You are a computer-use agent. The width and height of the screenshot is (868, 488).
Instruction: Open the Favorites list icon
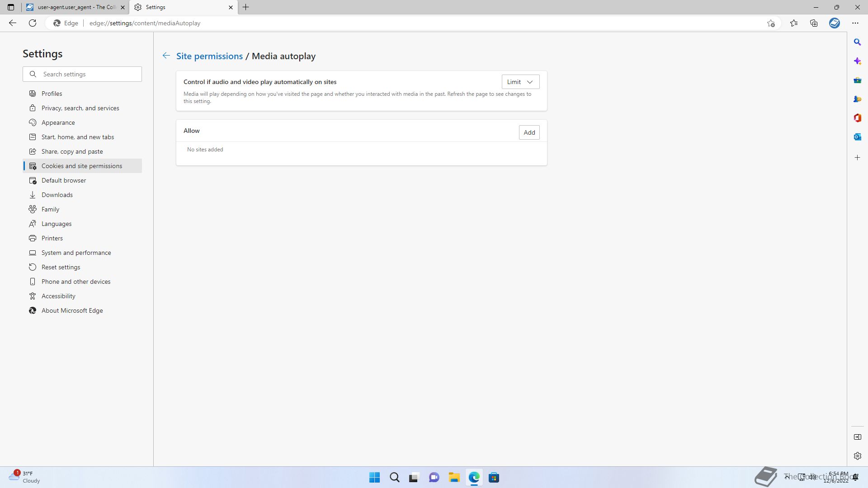794,23
